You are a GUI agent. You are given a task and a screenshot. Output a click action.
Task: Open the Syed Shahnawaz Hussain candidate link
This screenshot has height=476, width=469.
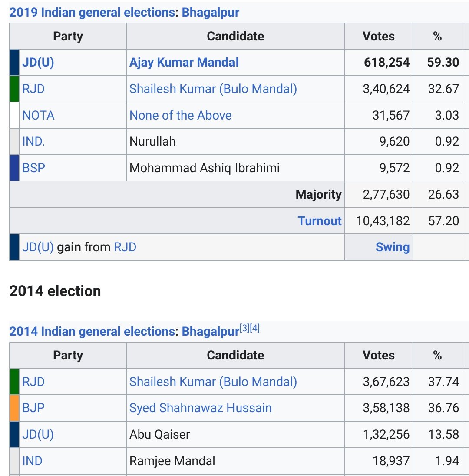coord(200,408)
